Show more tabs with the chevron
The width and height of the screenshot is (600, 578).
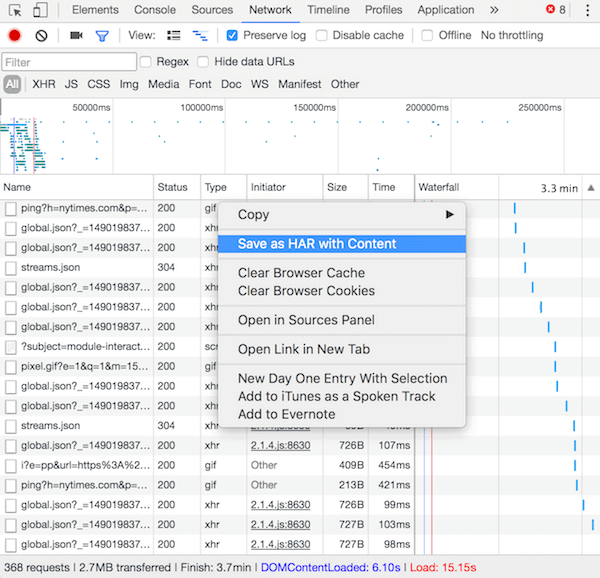(494, 11)
